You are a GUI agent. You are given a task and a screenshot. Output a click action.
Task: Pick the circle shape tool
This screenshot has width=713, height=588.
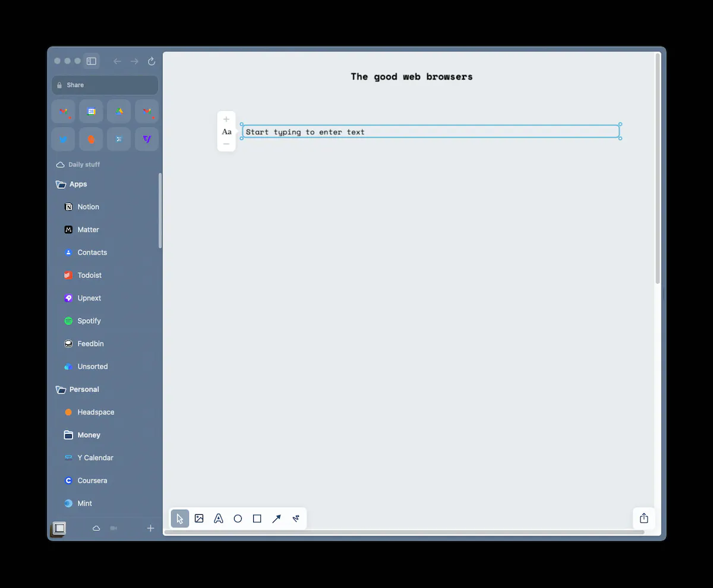238,519
